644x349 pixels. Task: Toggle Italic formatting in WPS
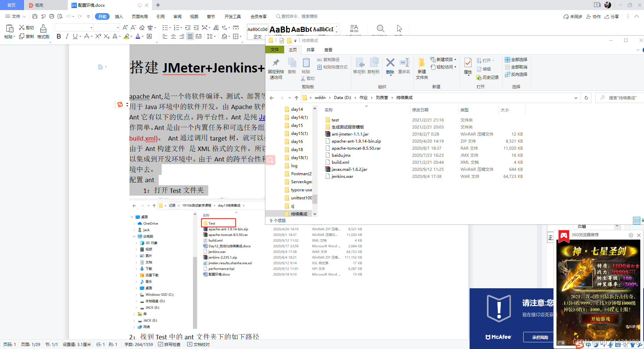(x=67, y=36)
